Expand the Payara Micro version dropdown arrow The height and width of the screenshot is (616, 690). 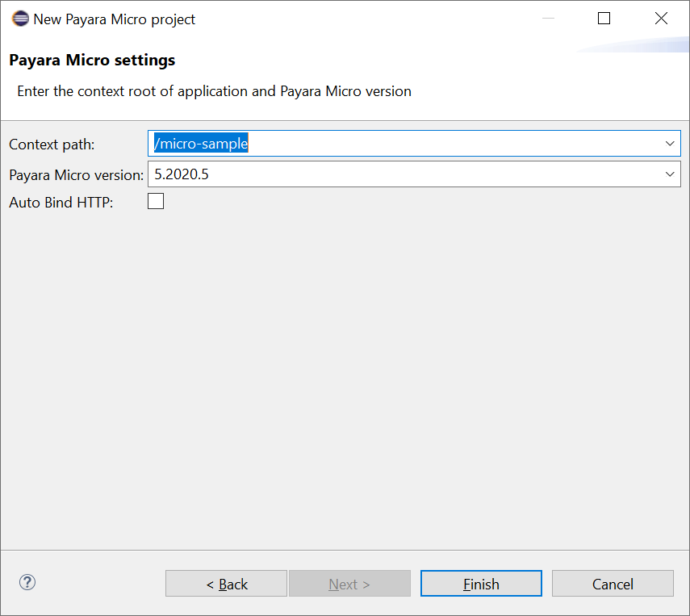point(670,174)
